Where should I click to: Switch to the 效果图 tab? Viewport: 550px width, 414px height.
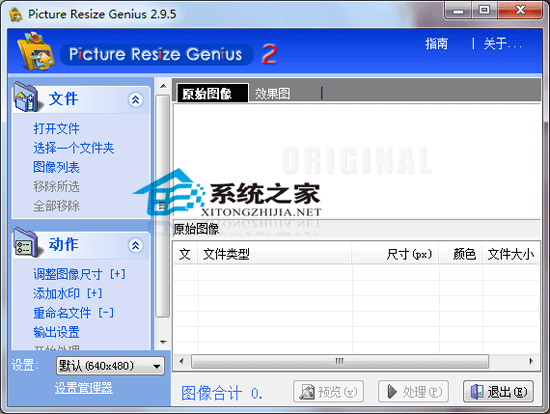pos(273,94)
